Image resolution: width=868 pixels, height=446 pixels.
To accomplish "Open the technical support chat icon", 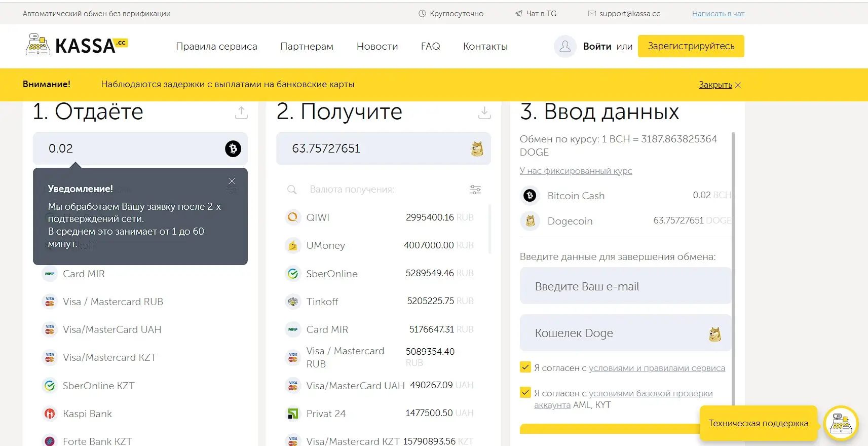I will coord(841,423).
